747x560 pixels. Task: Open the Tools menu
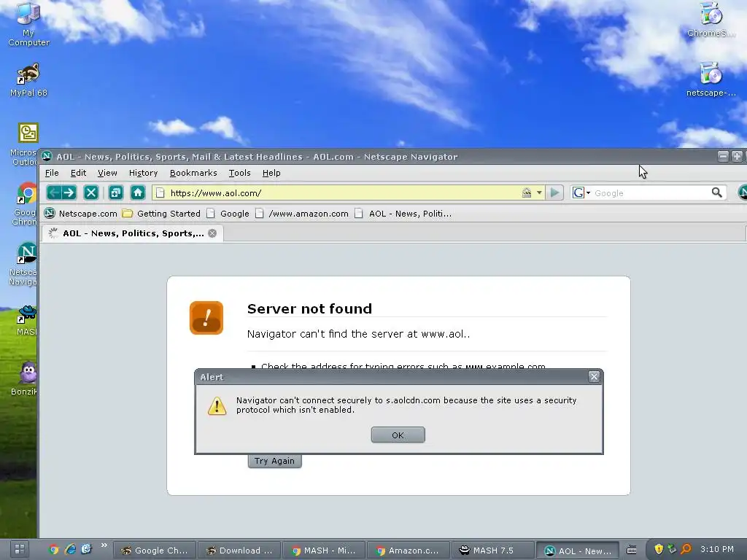(239, 173)
